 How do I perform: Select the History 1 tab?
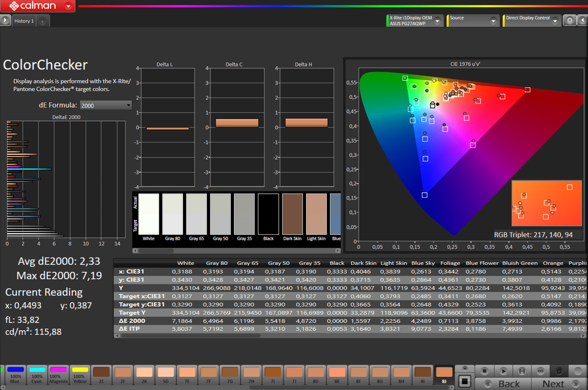24,21
